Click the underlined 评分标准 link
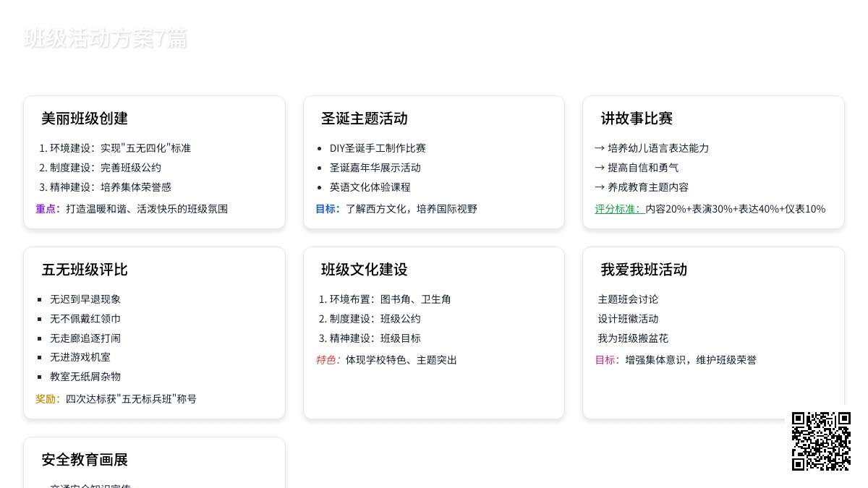Image resolution: width=868 pixels, height=488 pixels. pyautogui.click(x=619, y=209)
